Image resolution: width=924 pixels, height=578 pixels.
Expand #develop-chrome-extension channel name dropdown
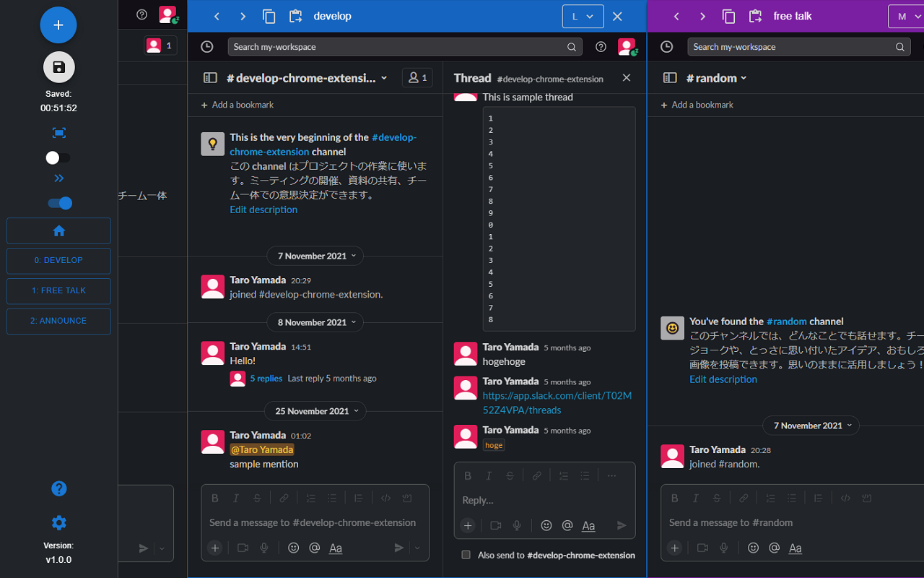(x=308, y=78)
